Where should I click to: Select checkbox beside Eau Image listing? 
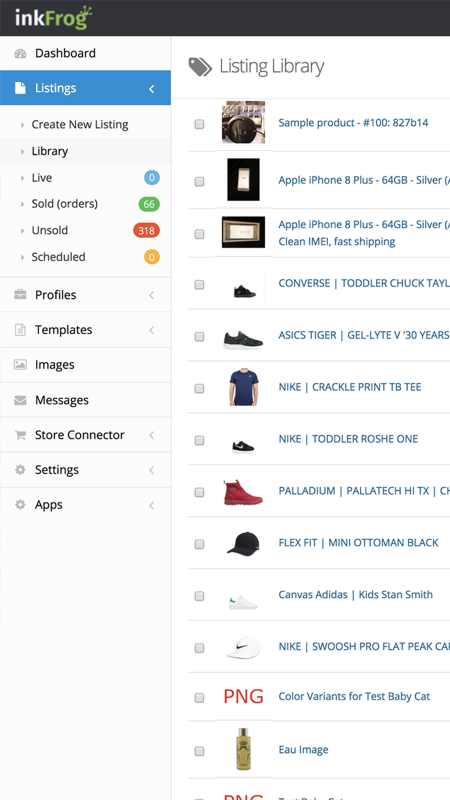pyautogui.click(x=199, y=751)
